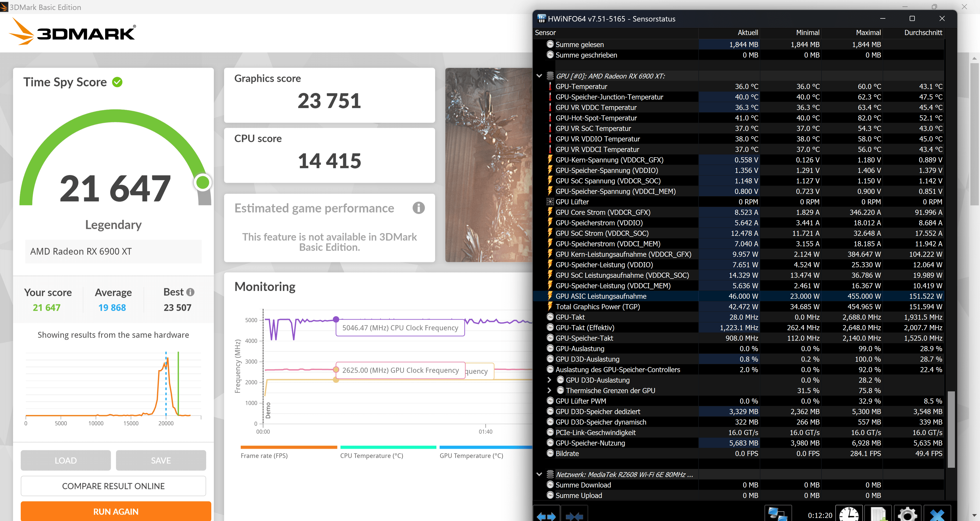The width and height of the screenshot is (980, 521).
Task: Expand the Thermische Grenzen der GPU row
Action: pos(549,391)
